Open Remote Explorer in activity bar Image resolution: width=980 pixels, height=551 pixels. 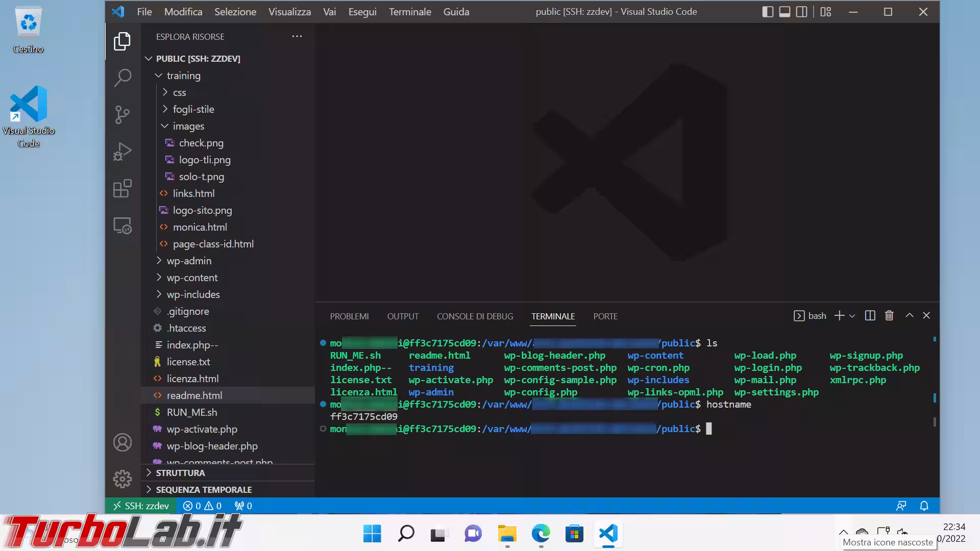click(122, 226)
